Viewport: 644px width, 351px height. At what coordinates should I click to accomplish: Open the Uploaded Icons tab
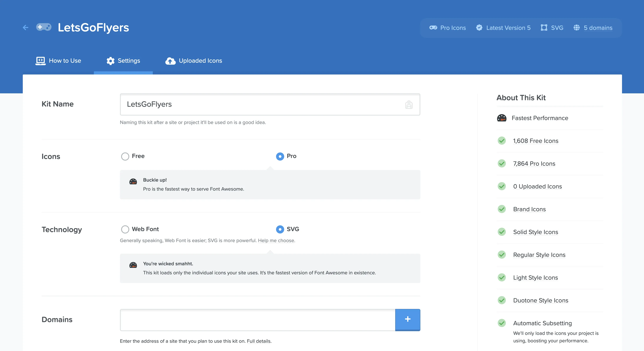tap(200, 61)
